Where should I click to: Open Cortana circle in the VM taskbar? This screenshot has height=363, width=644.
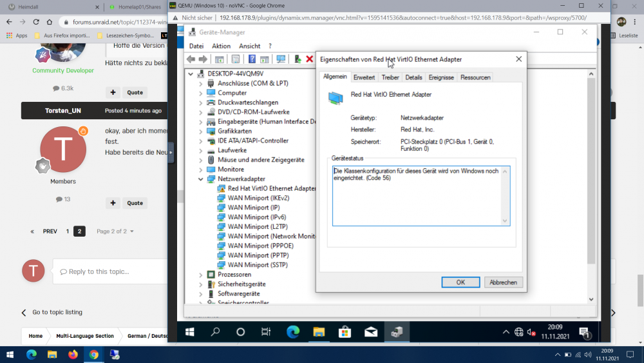[241, 332]
